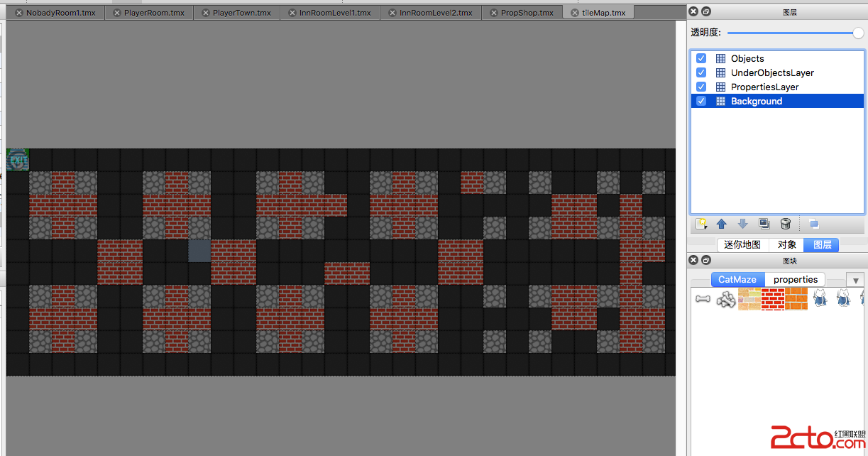Image resolution: width=868 pixels, height=456 pixels.
Task: Click the 透明度 opacity slider handle
Action: click(x=858, y=33)
